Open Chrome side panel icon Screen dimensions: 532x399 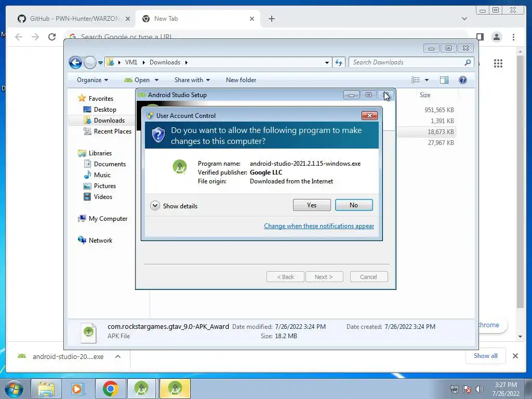click(480, 37)
